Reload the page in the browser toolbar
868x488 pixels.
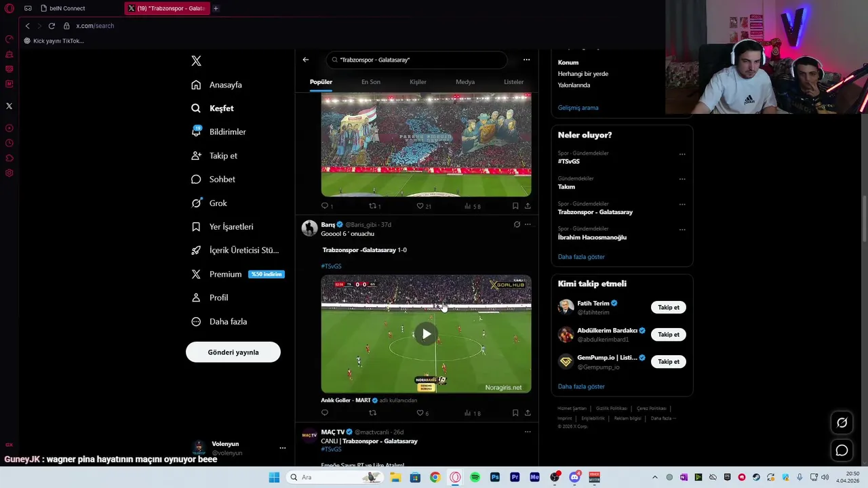52,26
